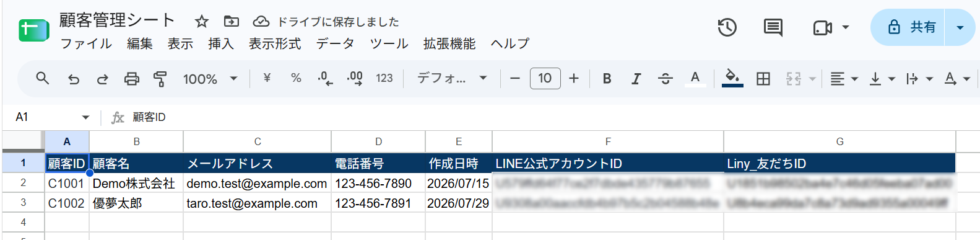Format as percent

click(x=296, y=78)
